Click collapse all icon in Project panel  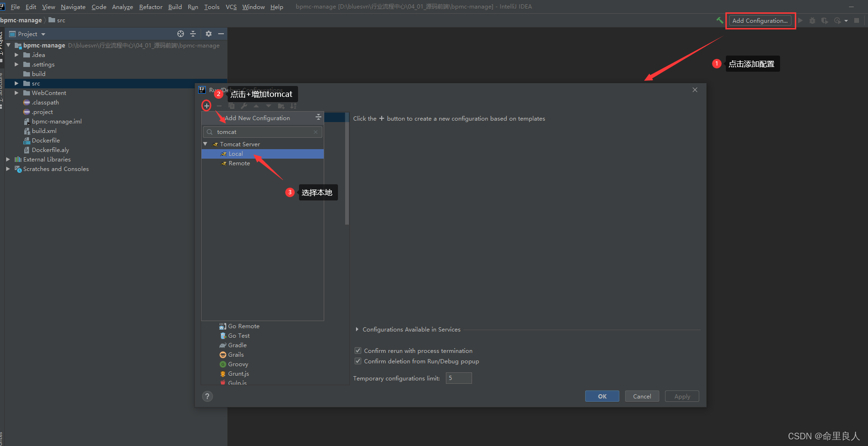pyautogui.click(x=193, y=34)
